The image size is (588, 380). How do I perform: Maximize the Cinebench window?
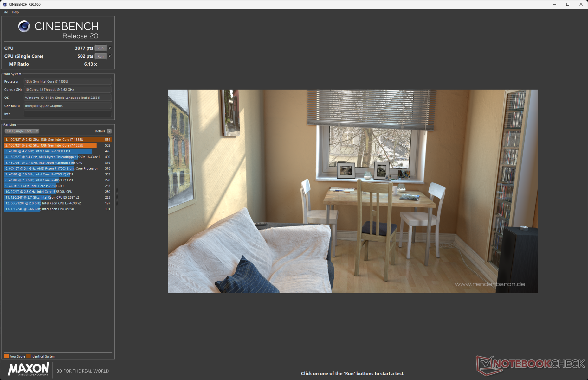click(x=568, y=4)
